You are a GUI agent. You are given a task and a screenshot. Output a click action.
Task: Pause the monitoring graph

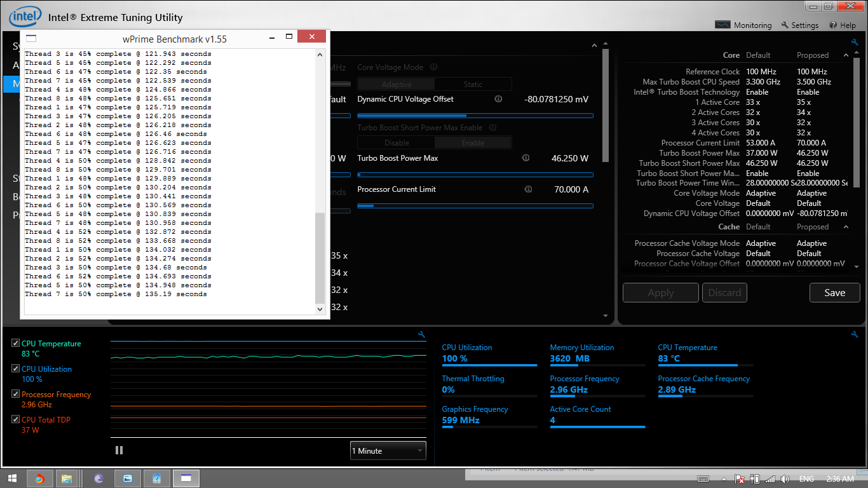pos(119,451)
